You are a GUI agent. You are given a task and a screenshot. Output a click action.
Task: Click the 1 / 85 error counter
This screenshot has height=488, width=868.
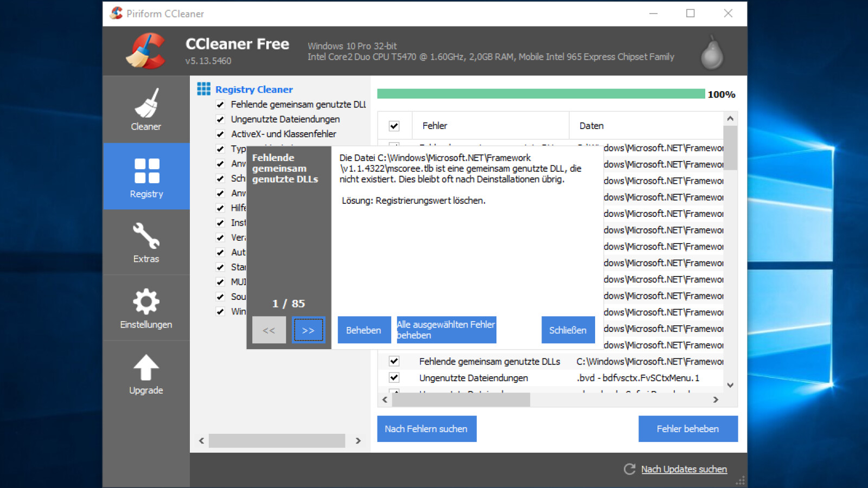[289, 304]
